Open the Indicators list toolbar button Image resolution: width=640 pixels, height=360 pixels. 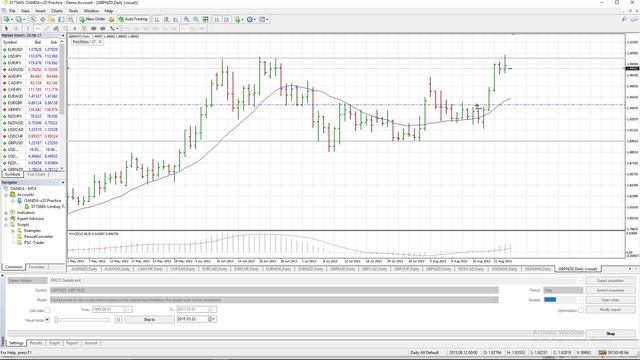(239, 19)
